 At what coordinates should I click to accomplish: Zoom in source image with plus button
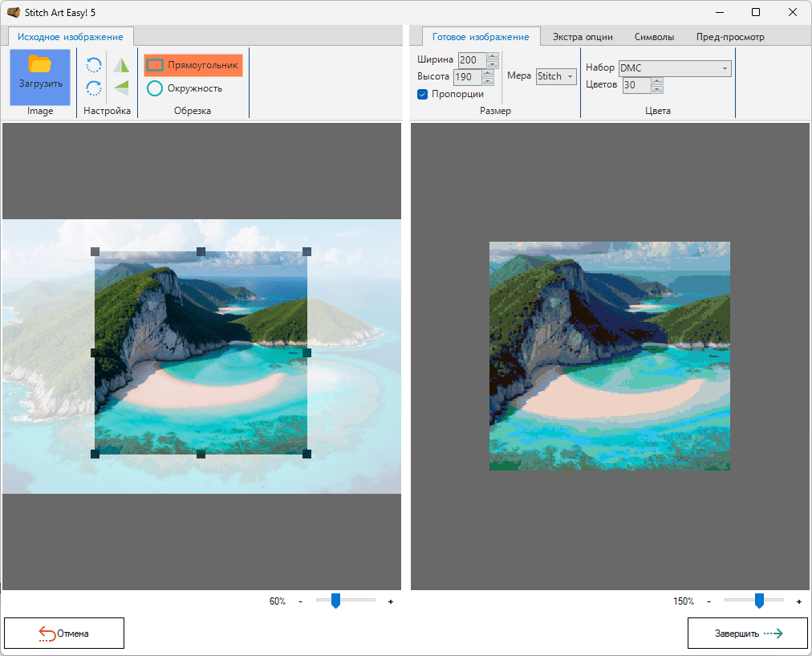[391, 601]
